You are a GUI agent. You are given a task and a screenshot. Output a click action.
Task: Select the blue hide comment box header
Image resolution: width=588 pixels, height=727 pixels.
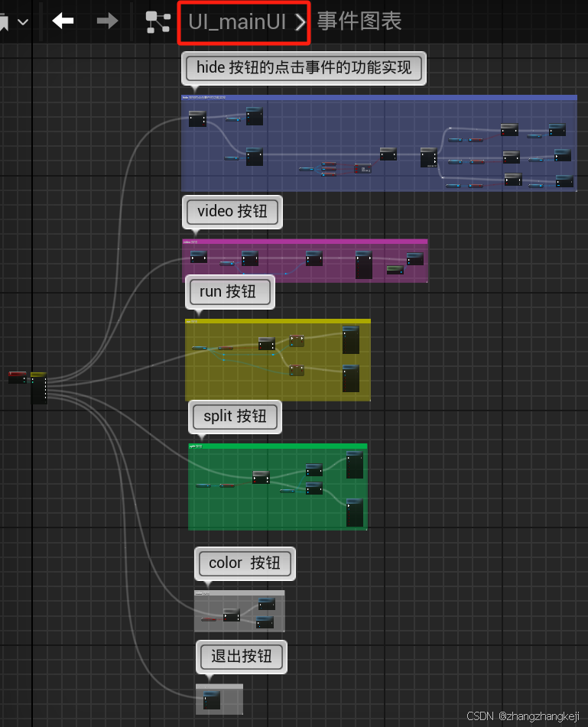(x=378, y=97)
